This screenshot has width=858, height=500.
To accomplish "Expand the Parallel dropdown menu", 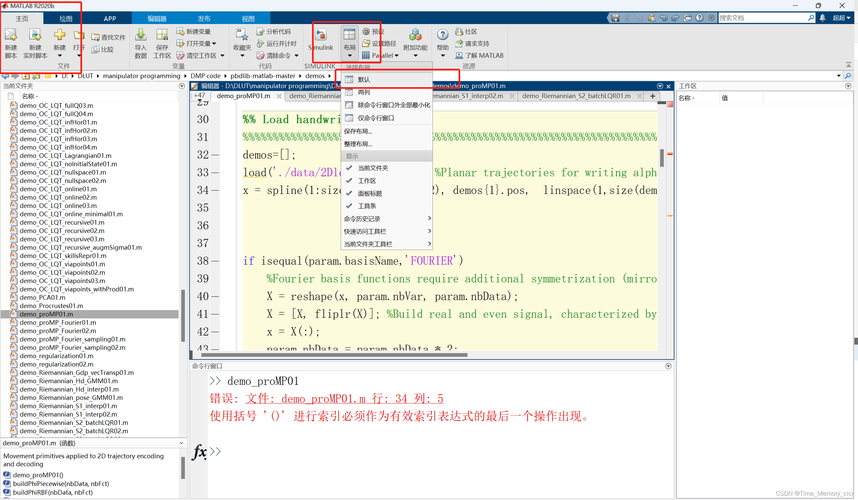I will click(x=397, y=55).
